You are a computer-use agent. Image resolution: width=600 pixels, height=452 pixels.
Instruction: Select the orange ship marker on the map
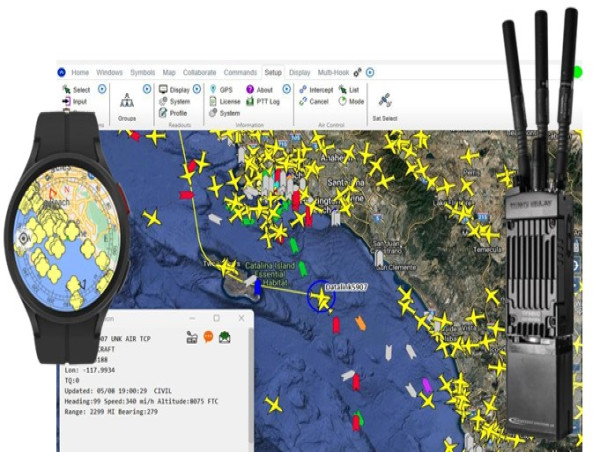(x=360, y=323)
